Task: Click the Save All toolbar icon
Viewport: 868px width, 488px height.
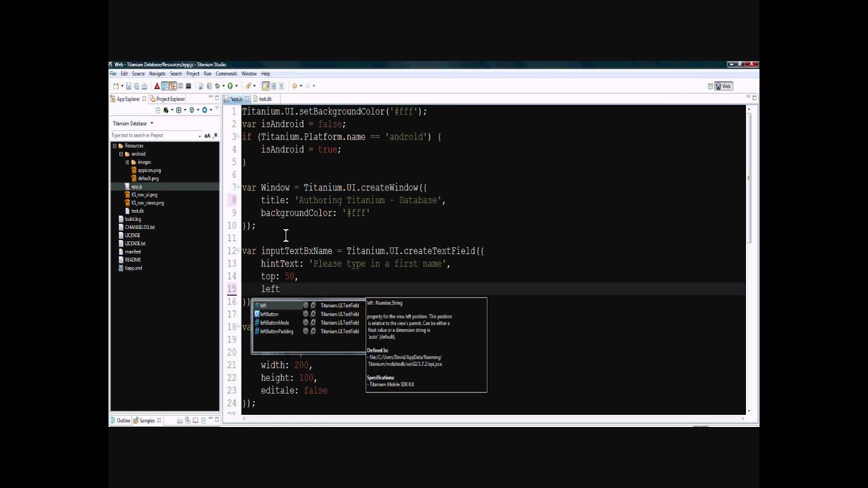Action: [136, 86]
